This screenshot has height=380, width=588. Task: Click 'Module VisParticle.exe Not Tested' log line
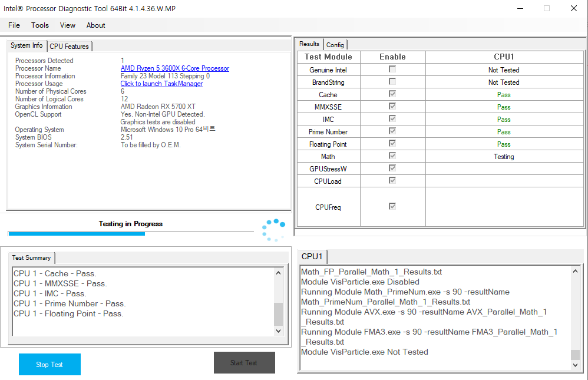coord(365,352)
